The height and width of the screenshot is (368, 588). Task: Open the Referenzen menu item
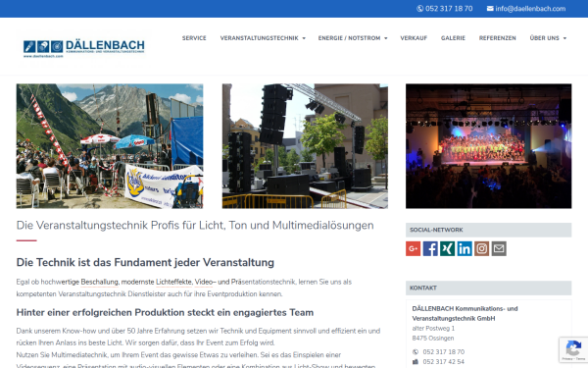(497, 38)
